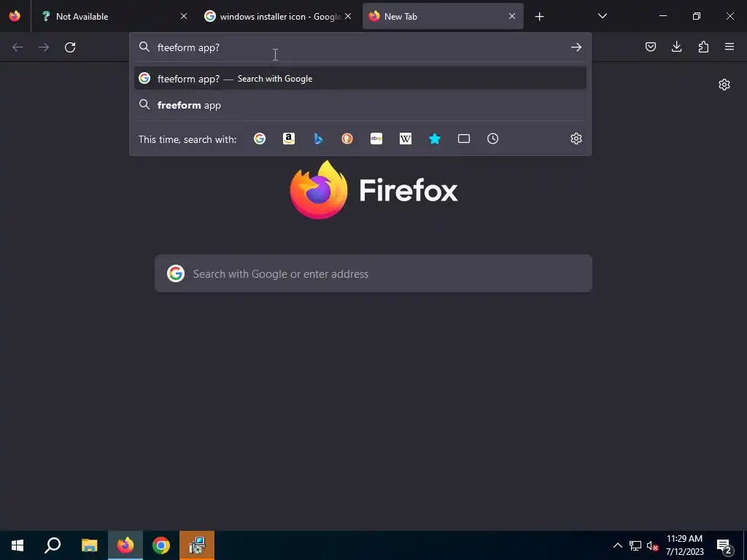
Task: Search with Google one-off icon
Action: click(x=260, y=139)
